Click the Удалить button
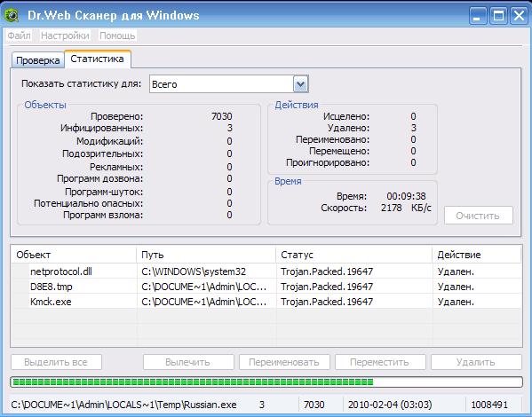This screenshot has width=532, height=417. coord(476,362)
